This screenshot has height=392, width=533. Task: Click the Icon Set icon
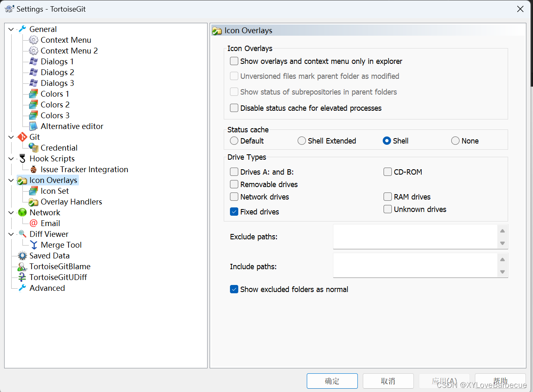34,191
